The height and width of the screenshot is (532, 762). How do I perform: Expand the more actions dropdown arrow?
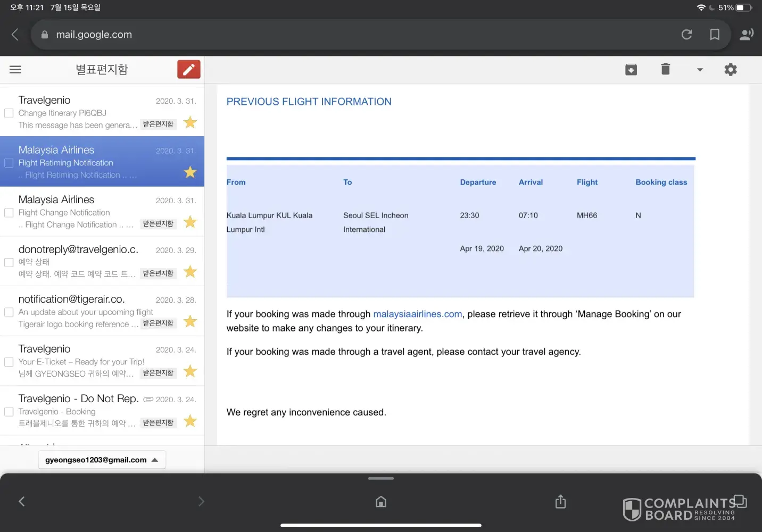(700, 70)
